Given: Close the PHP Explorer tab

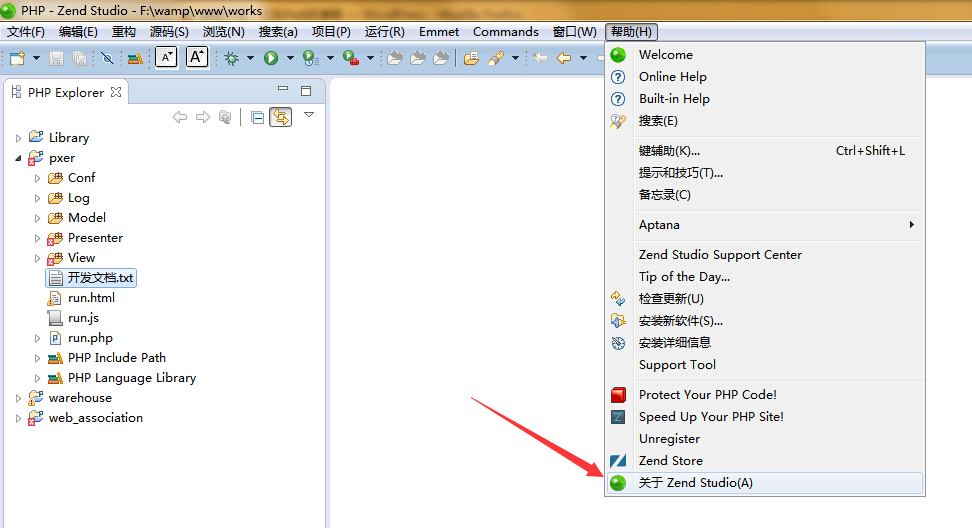Looking at the screenshot, I should tap(116, 92).
